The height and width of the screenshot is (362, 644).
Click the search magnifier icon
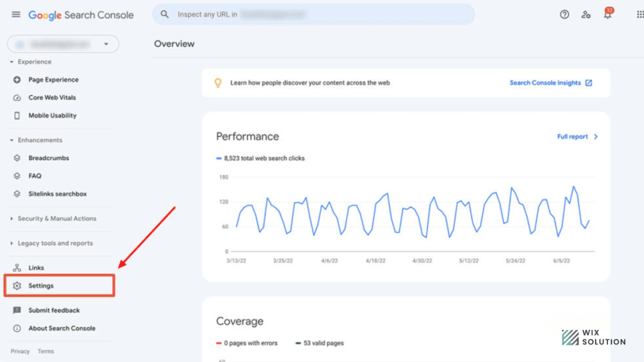(164, 14)
